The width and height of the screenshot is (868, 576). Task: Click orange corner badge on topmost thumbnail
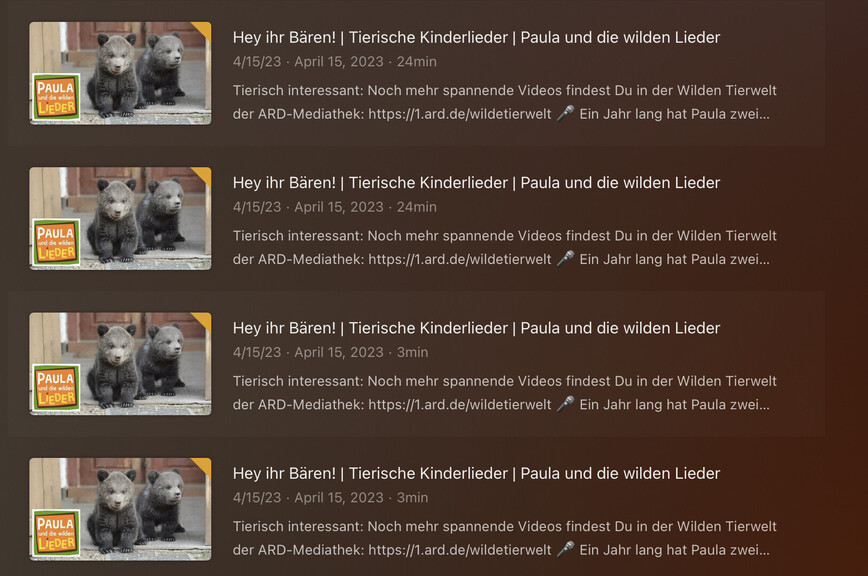[x=203, y=30]
